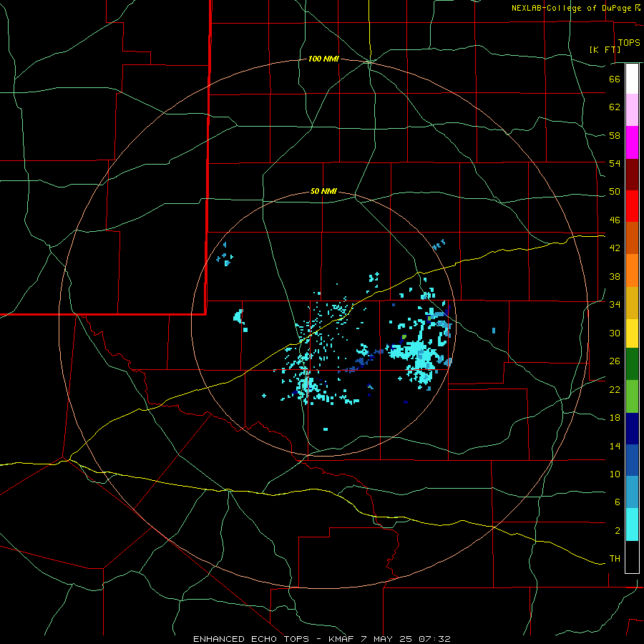Select the ENHANCED ECHO TOPS title line
Screen dimensions: 644x644
tap(321, 639)
